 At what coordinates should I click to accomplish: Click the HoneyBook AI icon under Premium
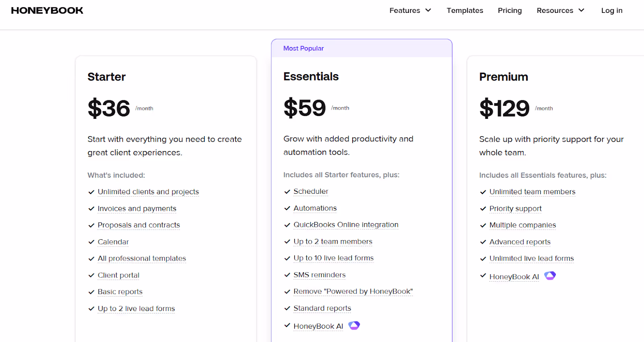pos(550,276)
